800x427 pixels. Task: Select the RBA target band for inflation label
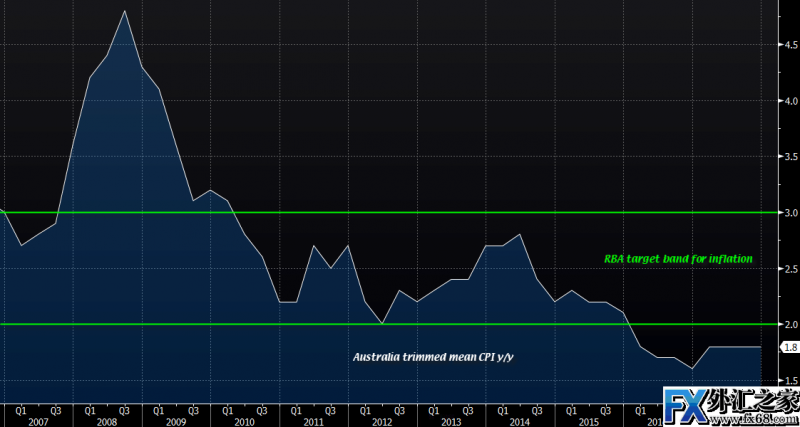tap(679, 259)
